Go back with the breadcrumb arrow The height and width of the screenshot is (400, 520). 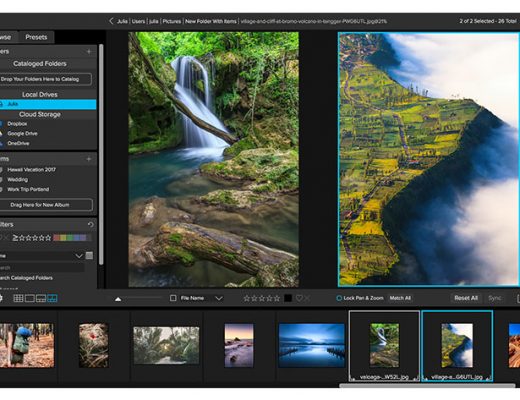[111, 21]
